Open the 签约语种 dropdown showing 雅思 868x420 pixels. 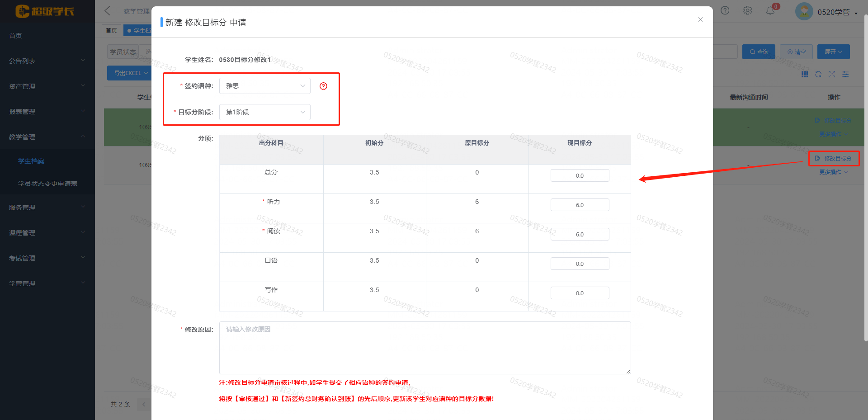(264, 86)
